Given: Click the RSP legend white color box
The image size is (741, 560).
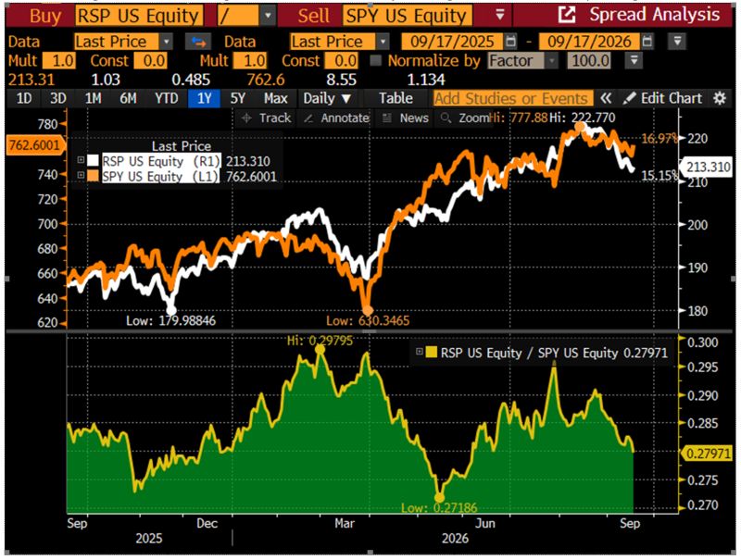Looking at the screenshot, I should coord(94,160).
